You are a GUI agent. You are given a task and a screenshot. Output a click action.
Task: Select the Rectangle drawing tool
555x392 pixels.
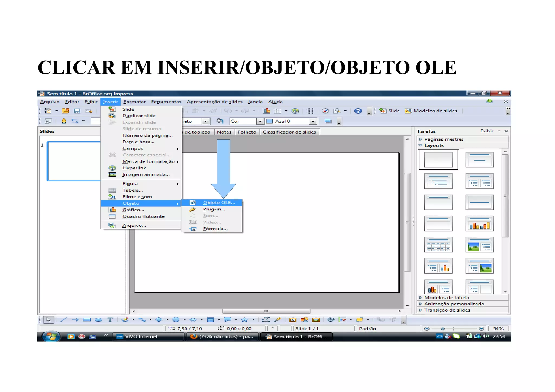(x=87, y=320)
